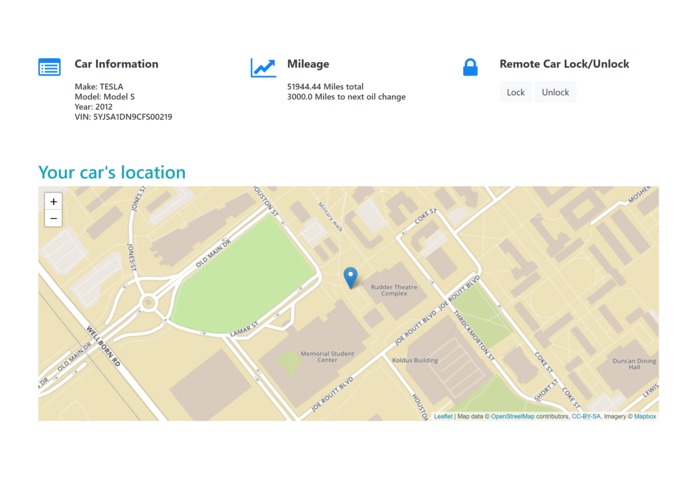Click '3000.0 Miles to next oil change'
This screenshot has width=695, height=494.
point(346,97)
